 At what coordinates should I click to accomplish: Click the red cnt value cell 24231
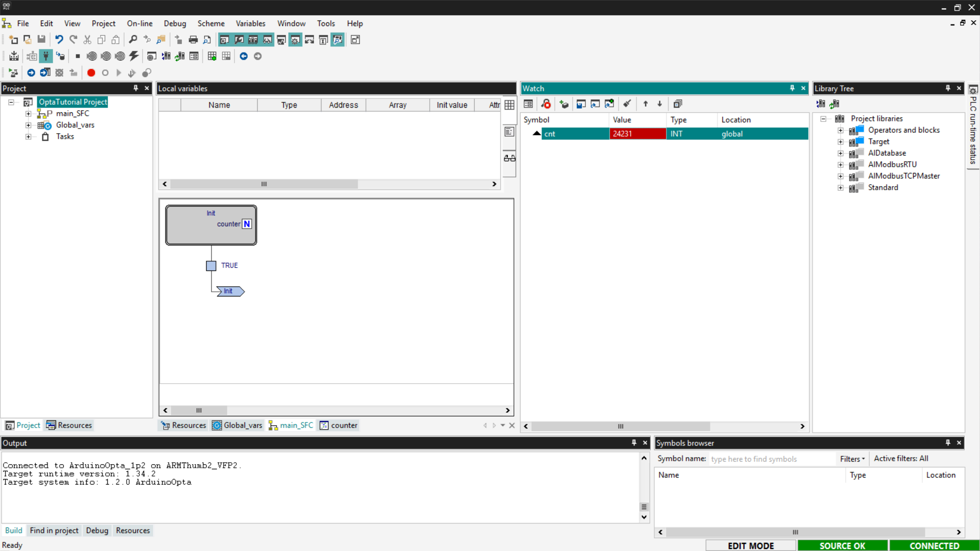click(x=637, y=134)
